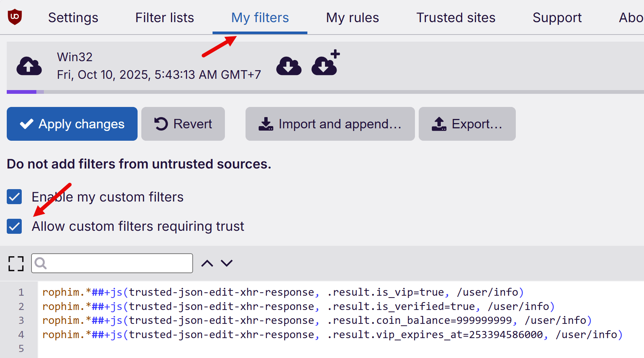
Task: Open the Trusted sites tab
Action: point(456,18)
